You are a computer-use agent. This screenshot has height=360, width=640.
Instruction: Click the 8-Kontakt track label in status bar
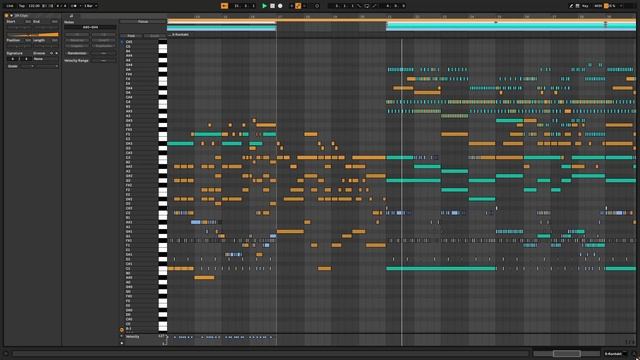(613, 354)
